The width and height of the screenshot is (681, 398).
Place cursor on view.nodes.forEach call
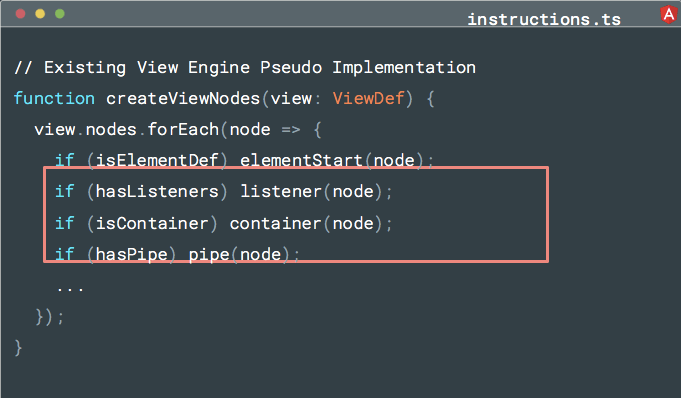pos(126,129)
